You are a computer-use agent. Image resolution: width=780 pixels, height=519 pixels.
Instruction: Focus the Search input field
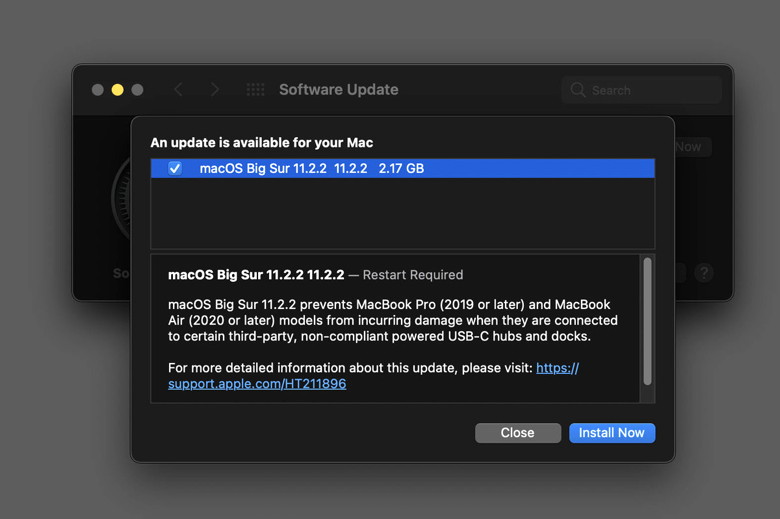pos(650,90)
